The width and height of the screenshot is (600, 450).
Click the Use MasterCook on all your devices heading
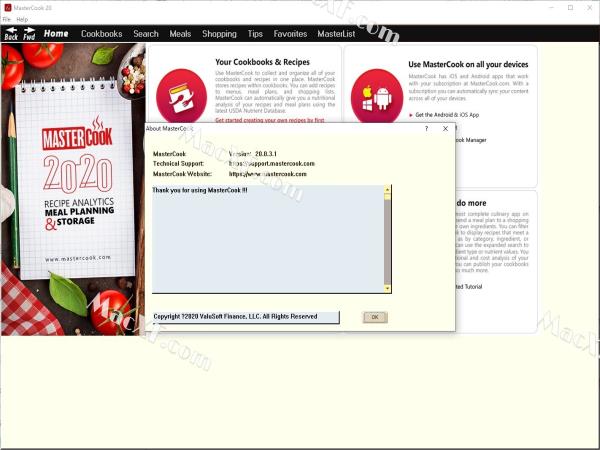click(x=468, y=64)
